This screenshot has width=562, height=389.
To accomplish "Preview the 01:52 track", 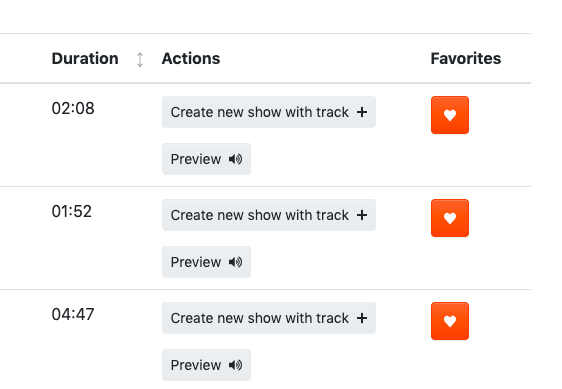I will pos(206,262).
